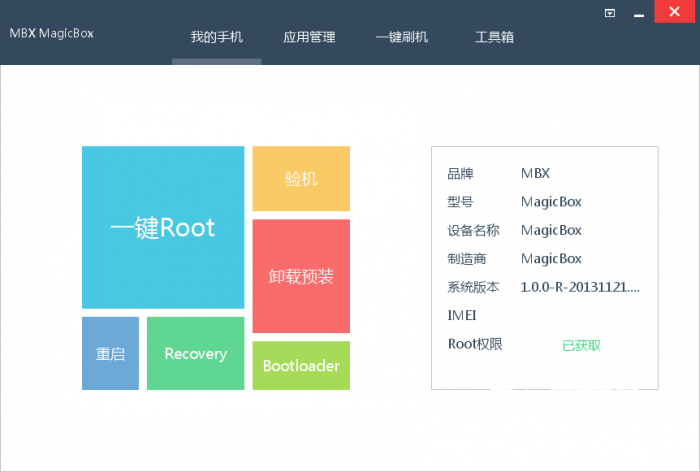Click the 品牌 value MBX
The width and height of the screenshot is (700, 472).
[x=536, y=173]
